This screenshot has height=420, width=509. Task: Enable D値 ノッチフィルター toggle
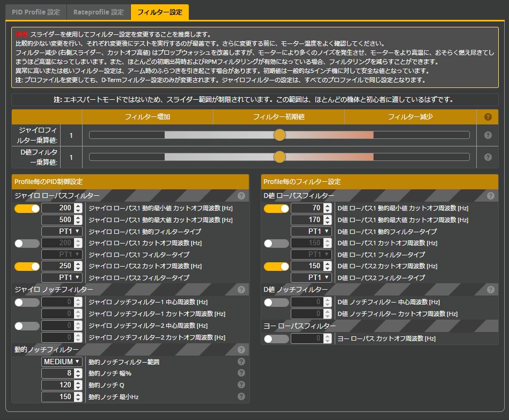(276, 303)
